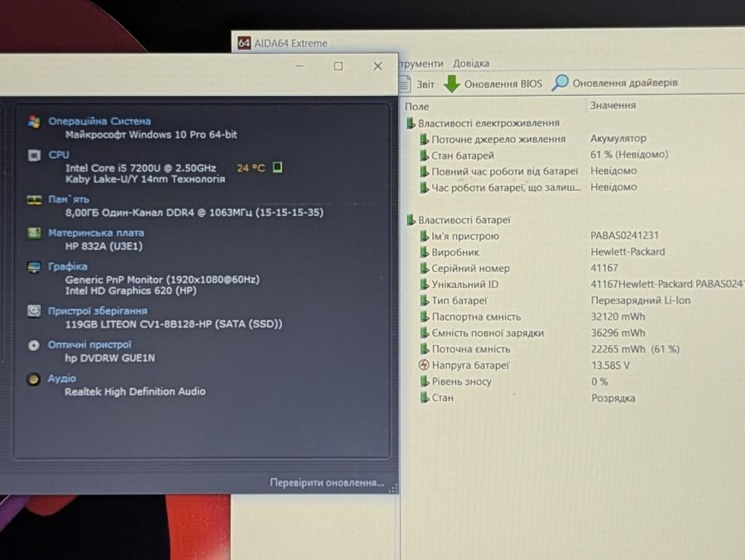Click the Унікальний ID row icon
Screen dimensions: 745x560
425,285
